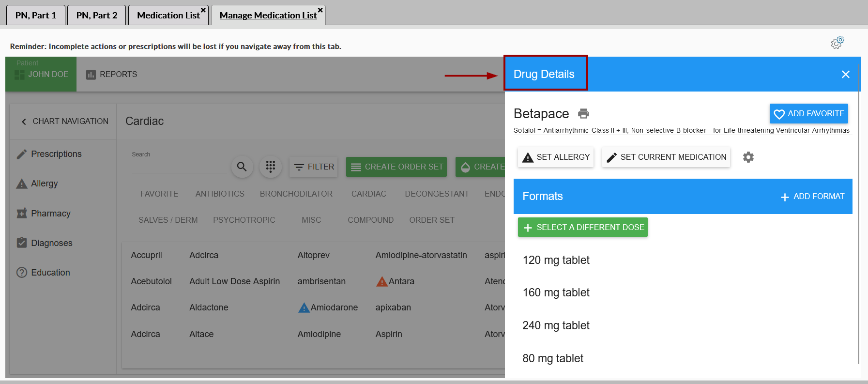Close the Drug Details panel
The width and height of the screenshot is (868, 384).
pyautogui.click(x=845, y=75)
